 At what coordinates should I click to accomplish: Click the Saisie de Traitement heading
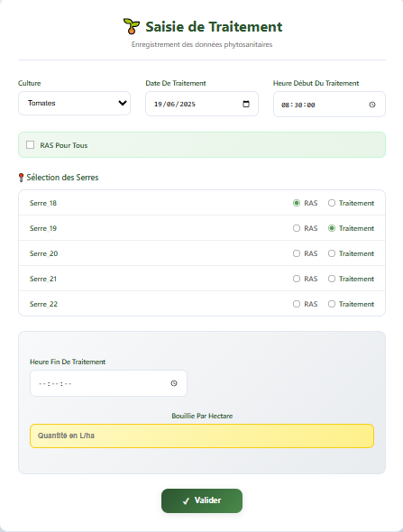click(214, 26)
